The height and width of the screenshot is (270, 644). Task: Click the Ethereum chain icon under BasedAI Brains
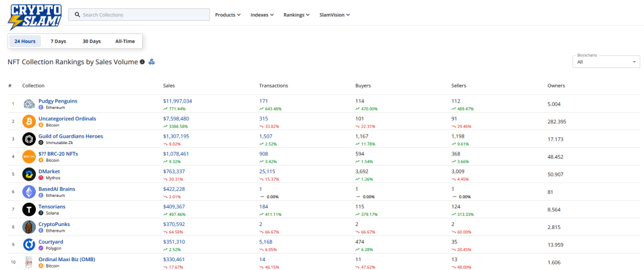click(41, 196)
